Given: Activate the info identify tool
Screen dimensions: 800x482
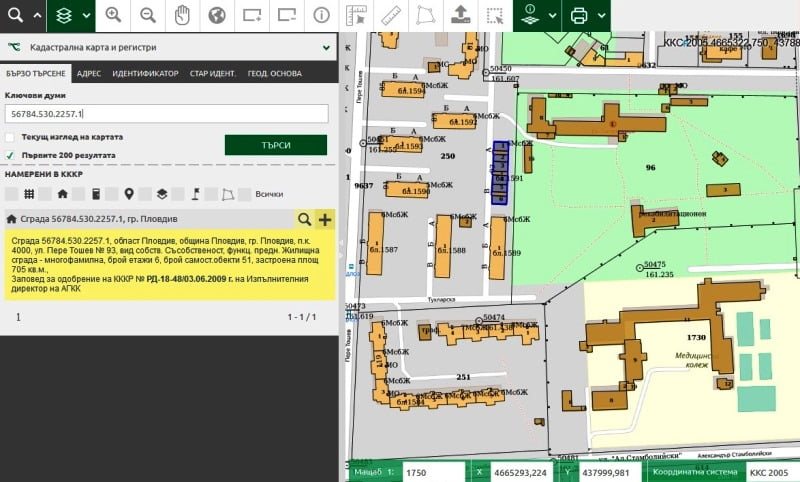Looking at the screenshot, I should [321, 16].
